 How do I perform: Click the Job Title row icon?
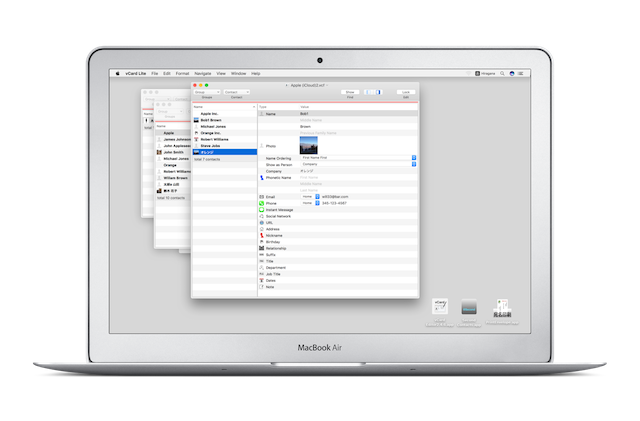tap(262, 274)
